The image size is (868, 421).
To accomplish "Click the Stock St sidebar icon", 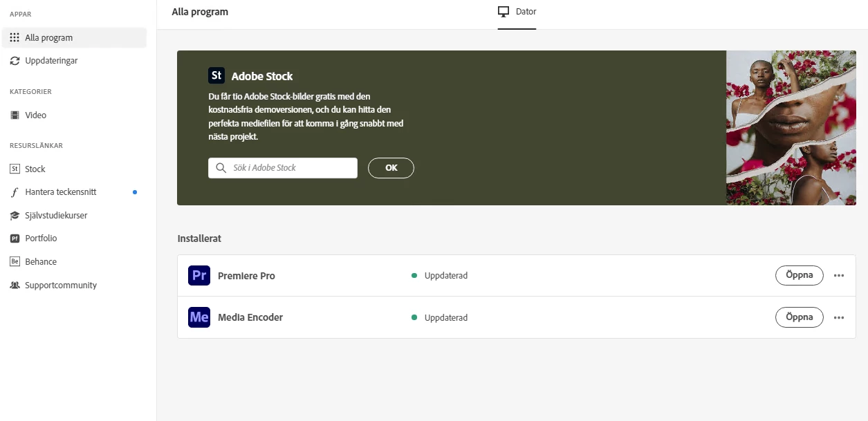I will pos(15,169).
